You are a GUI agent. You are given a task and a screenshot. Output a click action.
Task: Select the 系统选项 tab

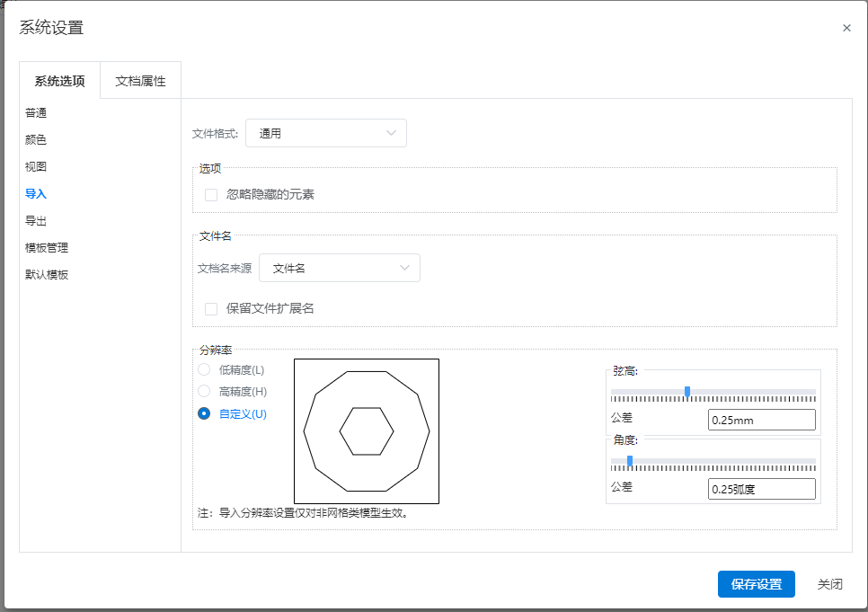pyautogui.click(x=59, y=81)
